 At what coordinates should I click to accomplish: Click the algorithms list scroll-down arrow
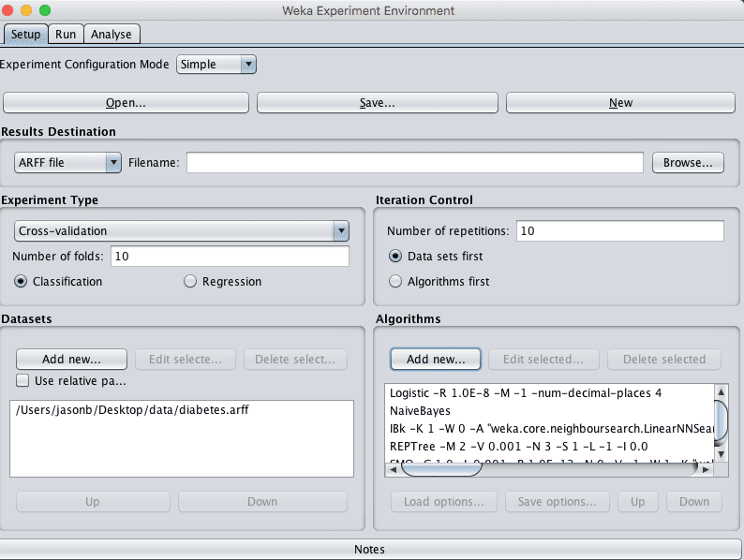(722, 454)
